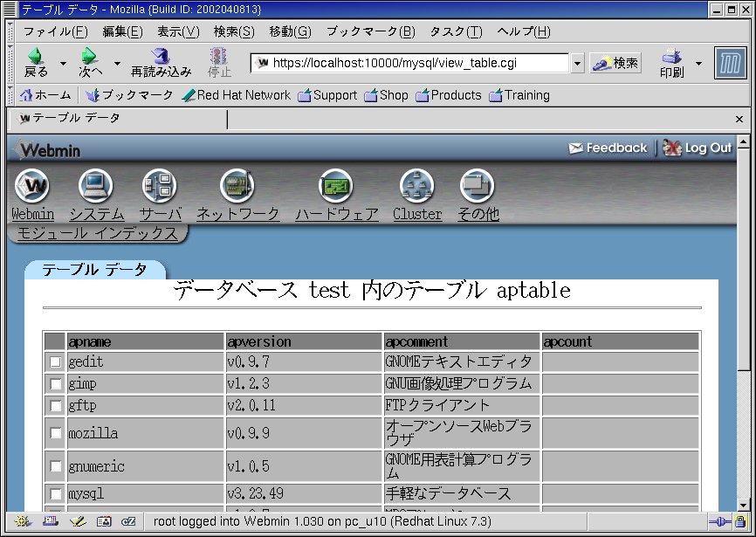Screen dimensions: 756x537
Task: Open the システム category icon
Action: tap(96, 186)
